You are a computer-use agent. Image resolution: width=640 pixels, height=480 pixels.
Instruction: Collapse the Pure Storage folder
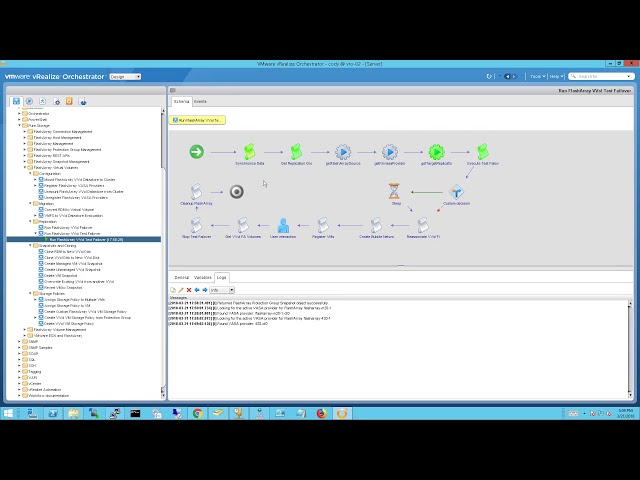tap(19, 126)
